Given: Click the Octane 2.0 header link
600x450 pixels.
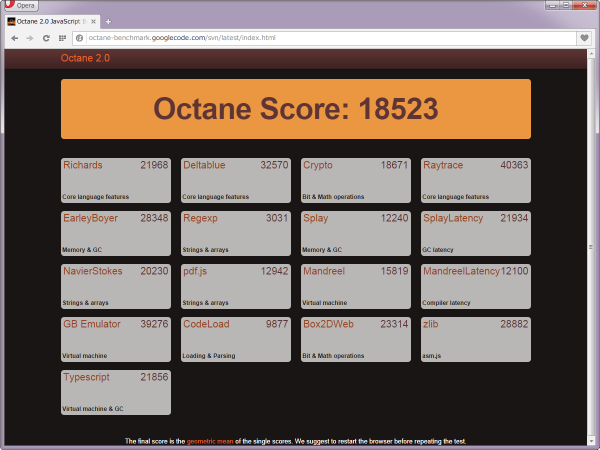Looking at the screenshot, I should (85, 58).
